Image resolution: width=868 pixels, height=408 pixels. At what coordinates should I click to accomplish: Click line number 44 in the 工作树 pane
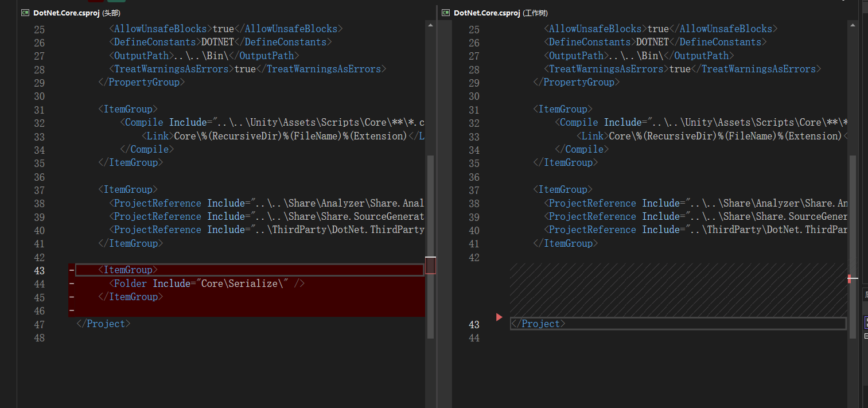point(474,337)
